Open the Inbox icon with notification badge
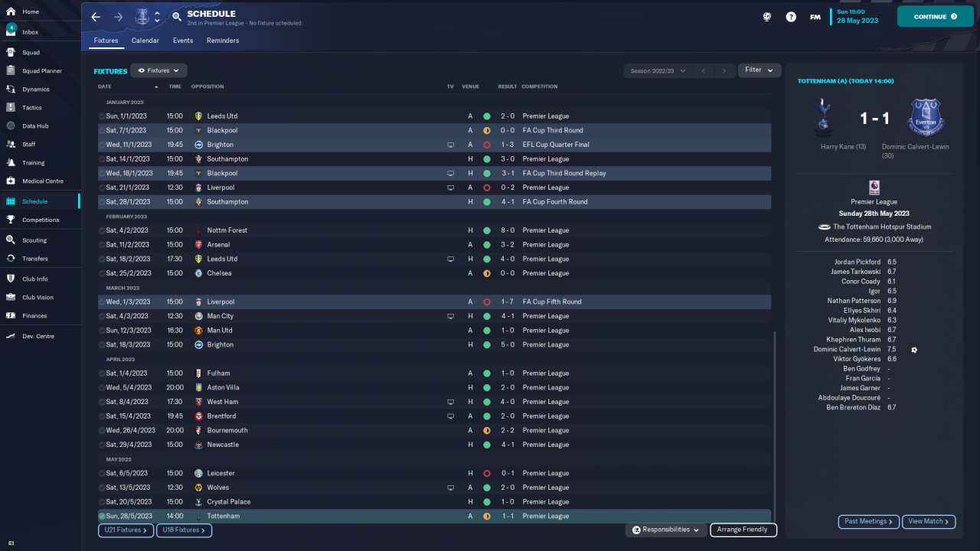The width and height of the screenshot is (980, 551). 11,31
